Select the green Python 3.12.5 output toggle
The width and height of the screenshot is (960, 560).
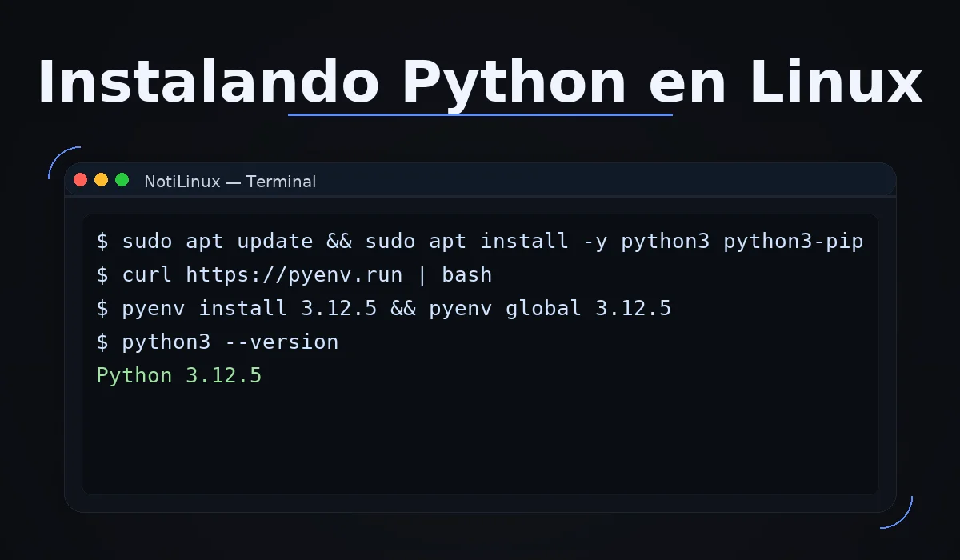point(178,375)
